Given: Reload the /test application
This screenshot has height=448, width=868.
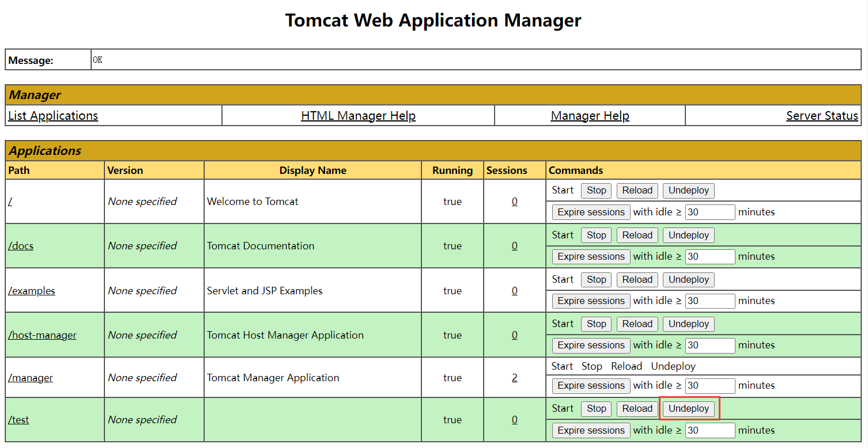Looking at the screenshot, I should click(x=637, y=408).
